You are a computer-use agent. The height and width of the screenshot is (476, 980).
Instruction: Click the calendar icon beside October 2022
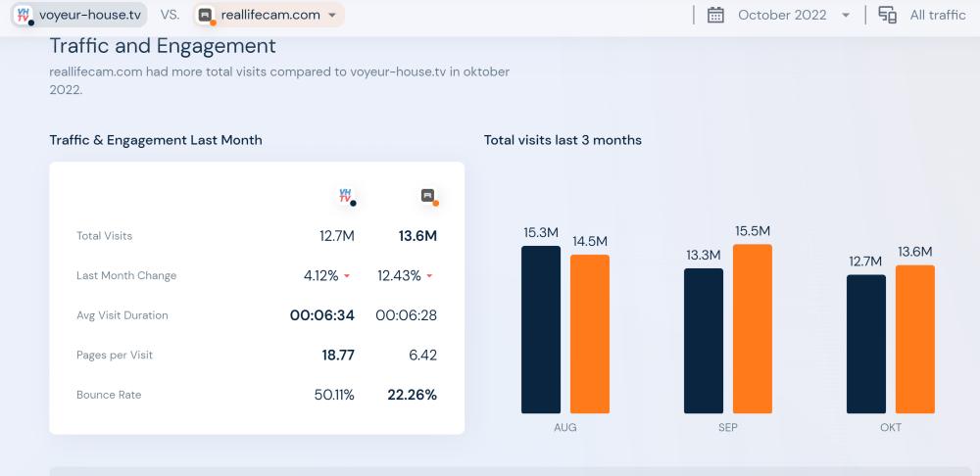tap(715, 15)
